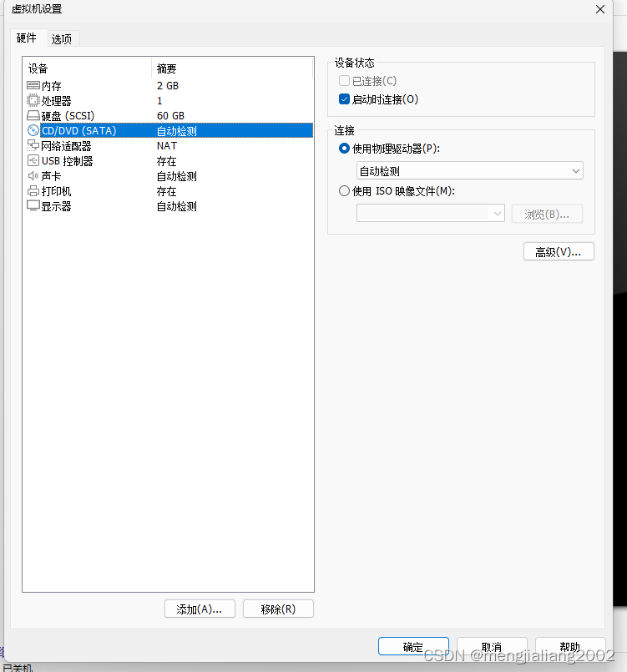Click the 2 GB memory summary

tap(168, 86)
